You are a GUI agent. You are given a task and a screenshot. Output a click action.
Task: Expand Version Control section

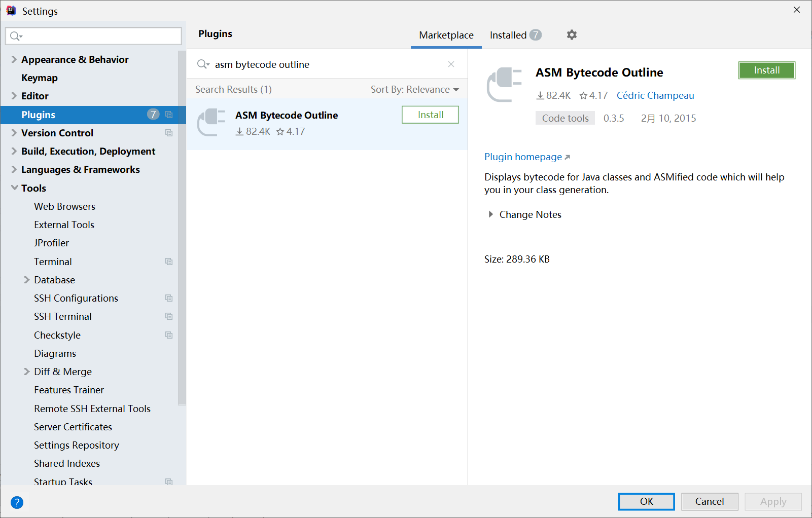click(14, 133)
